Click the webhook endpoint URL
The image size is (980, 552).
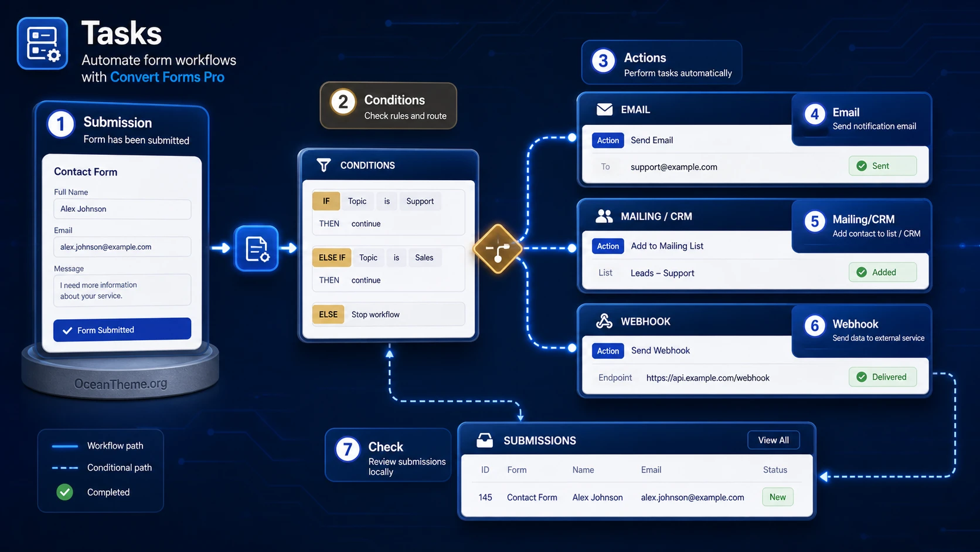pos(708,378)
